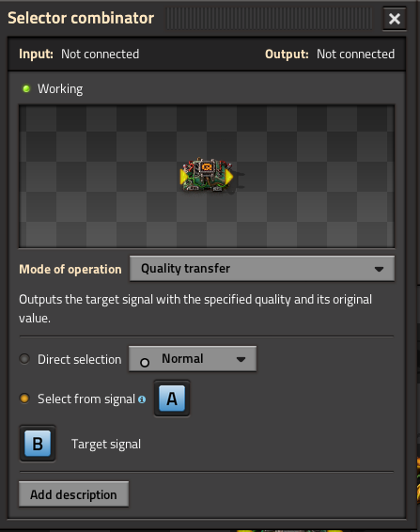Open the Mode of operation dropdown
The image size is (420, 532).
[x=262, y=269]
